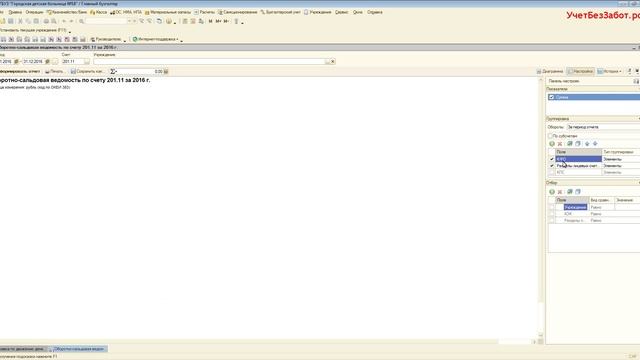The height and width of the screenshot is (360, 640).
Task: Click the M memory toolbar icon
Action: (x=210, y=21)
